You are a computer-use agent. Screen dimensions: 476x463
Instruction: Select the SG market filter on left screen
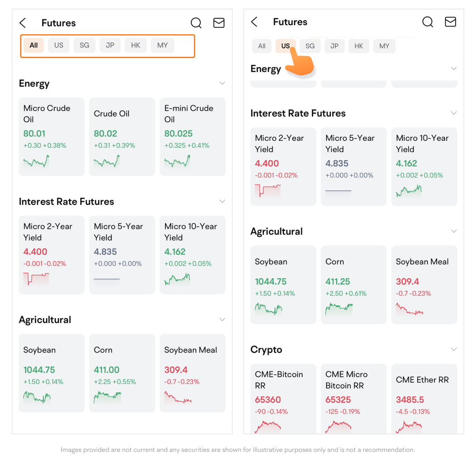pos(84,45)
